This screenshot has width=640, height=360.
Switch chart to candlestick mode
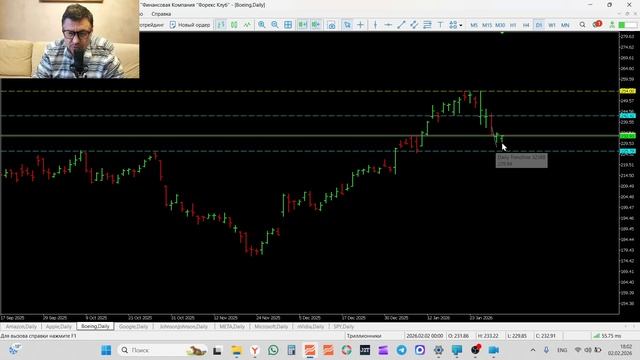point(234,25)
